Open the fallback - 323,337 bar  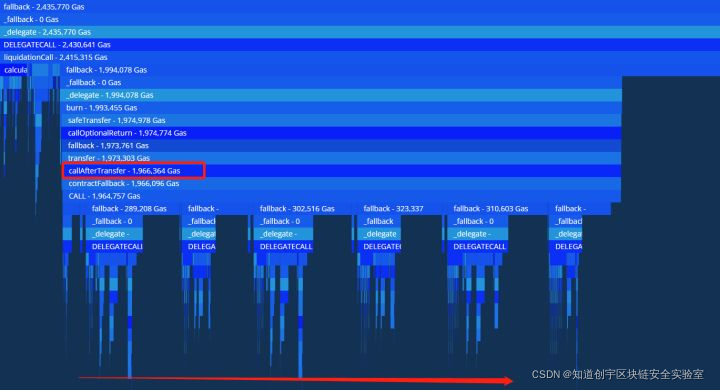[399, 209]
